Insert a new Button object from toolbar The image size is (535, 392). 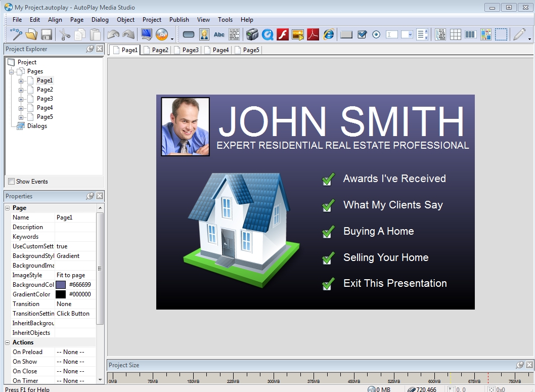click(x=188, y=34)
